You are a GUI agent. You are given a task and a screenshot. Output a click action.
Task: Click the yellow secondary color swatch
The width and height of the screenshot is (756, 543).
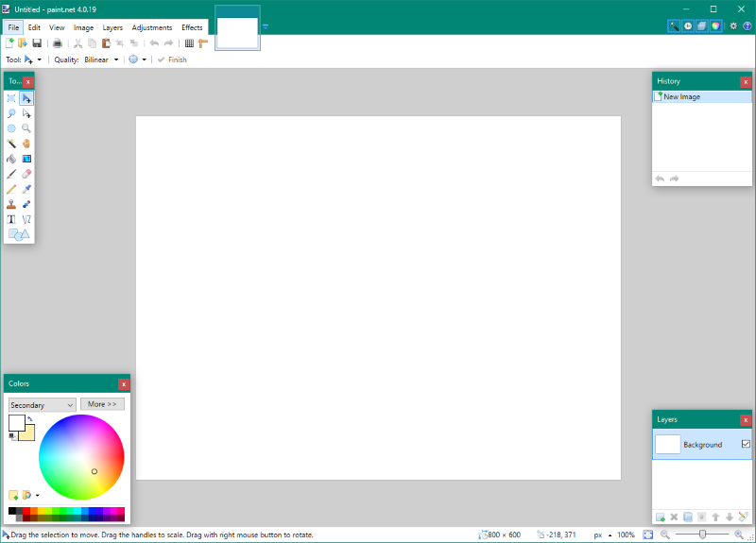[x=29, y=434]
